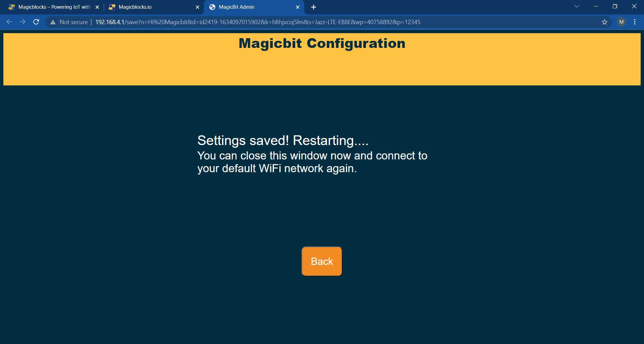Open Chrome three-dot menu

[x=635, y=22]
